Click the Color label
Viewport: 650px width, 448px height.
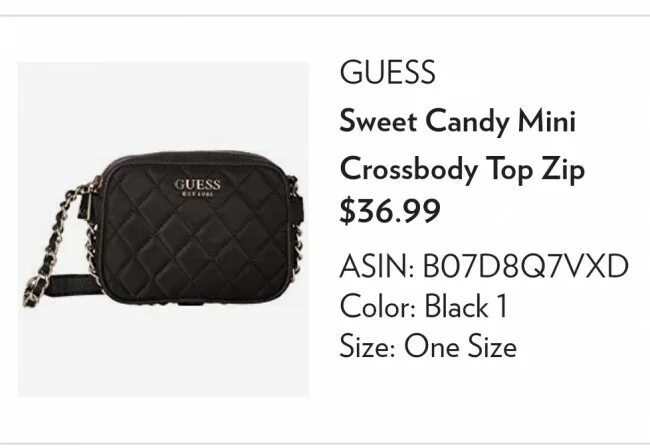(377, 306)
